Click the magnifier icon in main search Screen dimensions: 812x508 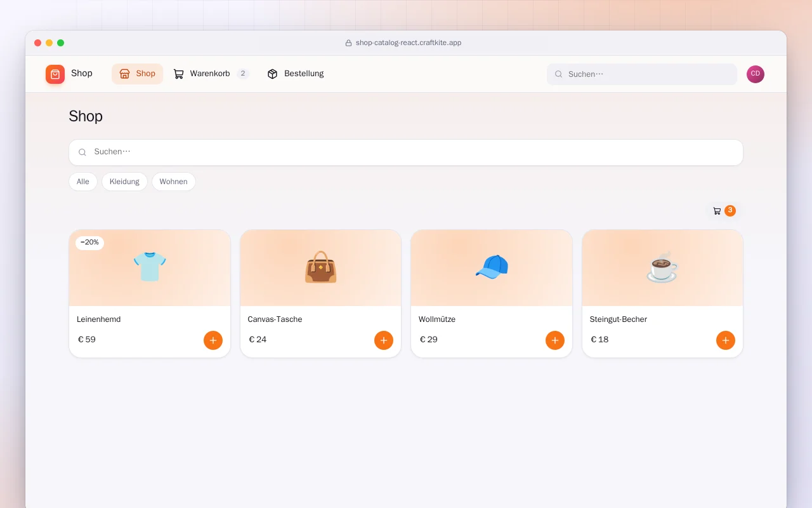click(x=82, y=152)
